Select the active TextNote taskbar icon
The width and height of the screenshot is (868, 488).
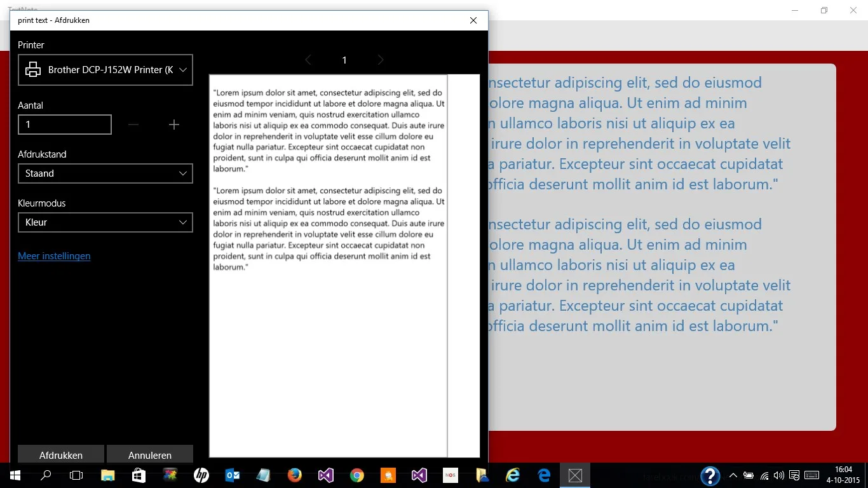click(x=574, y=475)
